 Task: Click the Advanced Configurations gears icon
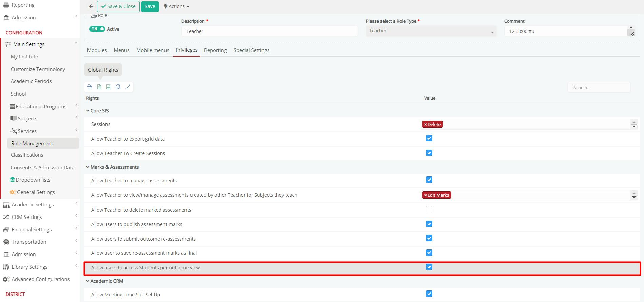[6, 279]
